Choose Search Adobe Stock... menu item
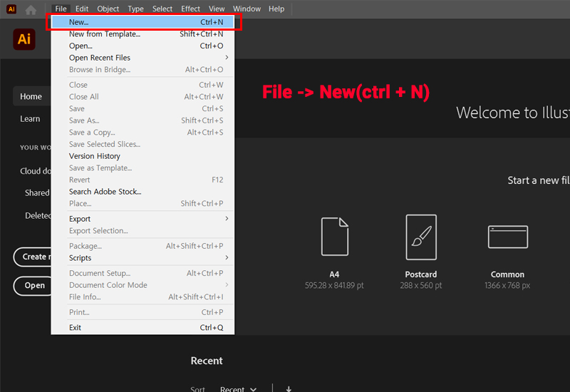 coord(143,192)
